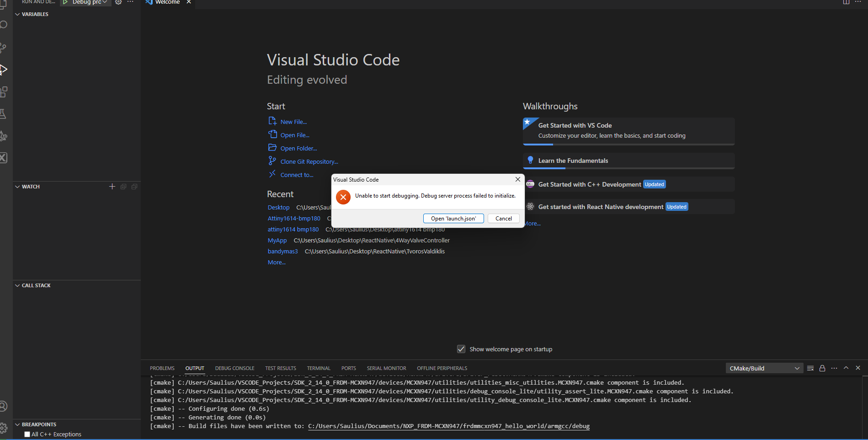
Task: Collapse the CALL STACK section
Action: click(x=17, y=285)
